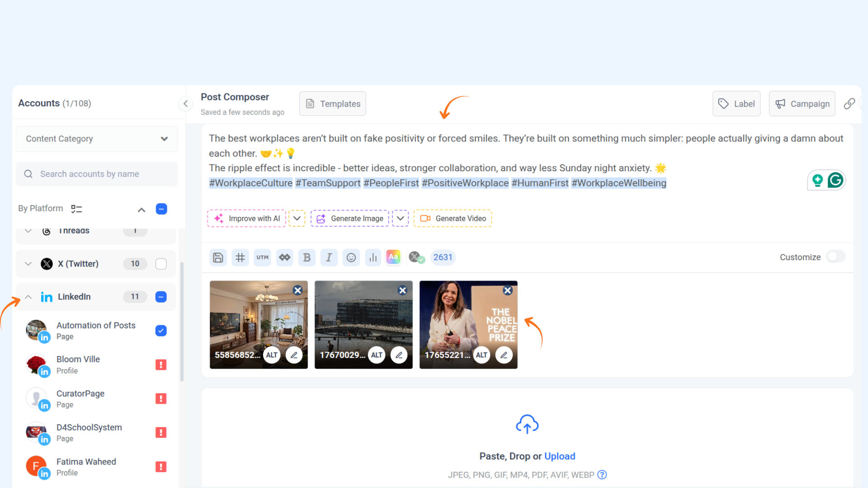Open the emoji picker
Viewport: 868px width, 488px height.
click(351, 258)
